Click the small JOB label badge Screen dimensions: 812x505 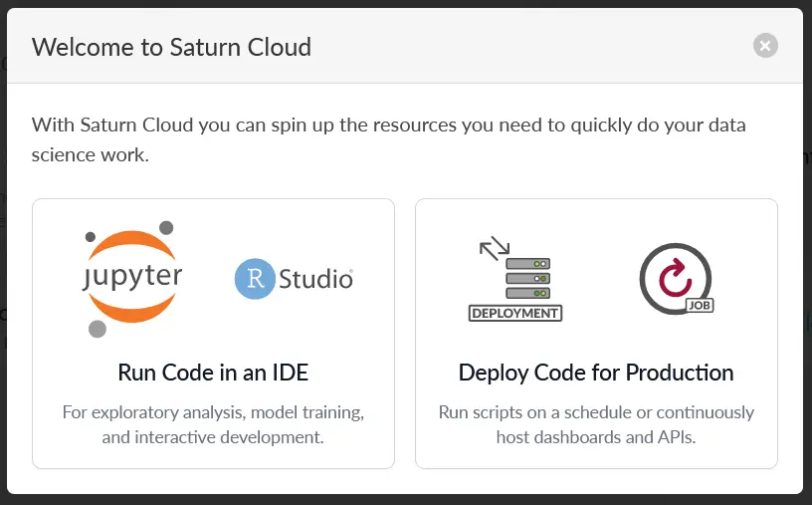tap(700, 305)
